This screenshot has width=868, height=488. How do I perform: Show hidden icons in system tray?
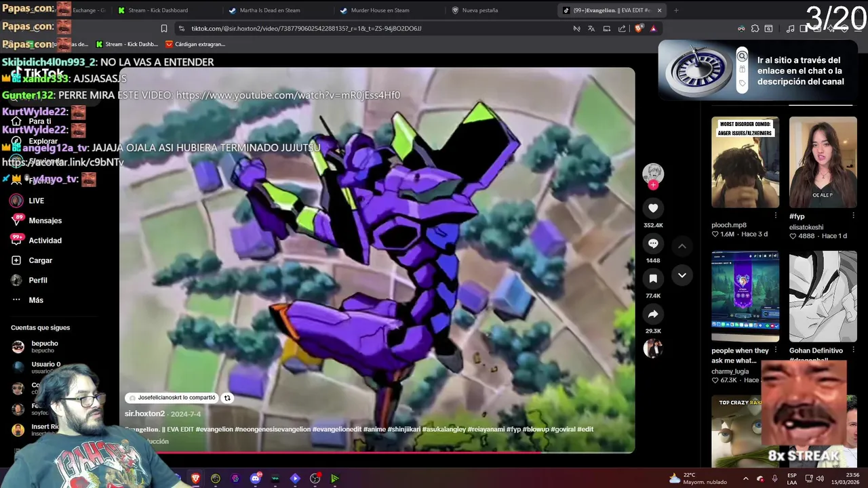tap(745, 479)
